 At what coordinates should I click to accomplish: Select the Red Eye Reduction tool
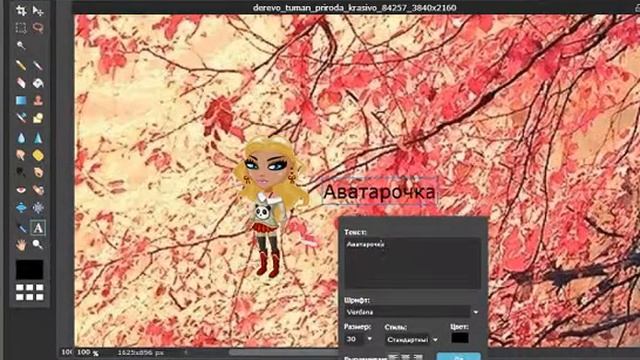coord(21,190)
